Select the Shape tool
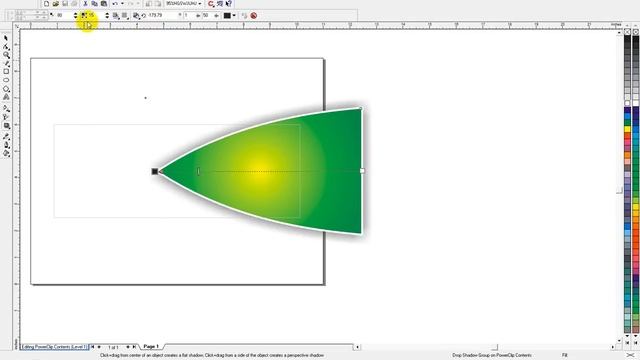 pos(6,47)
